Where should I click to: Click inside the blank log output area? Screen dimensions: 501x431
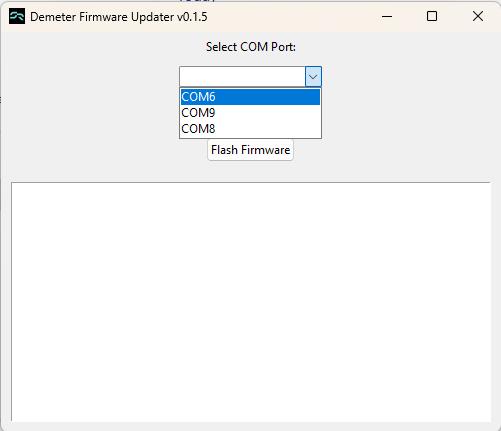pos(251,302)
